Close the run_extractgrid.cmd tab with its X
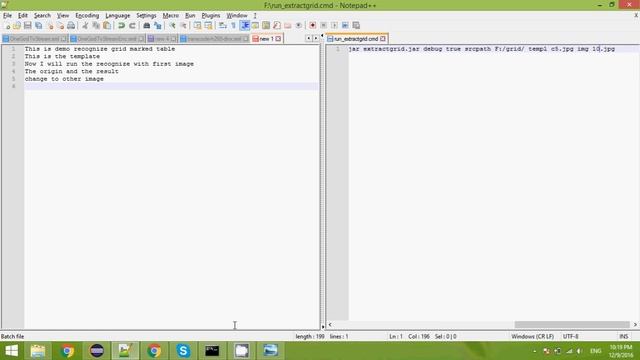Viewport: 640px width, 360px height. click(x=383, y=39)
